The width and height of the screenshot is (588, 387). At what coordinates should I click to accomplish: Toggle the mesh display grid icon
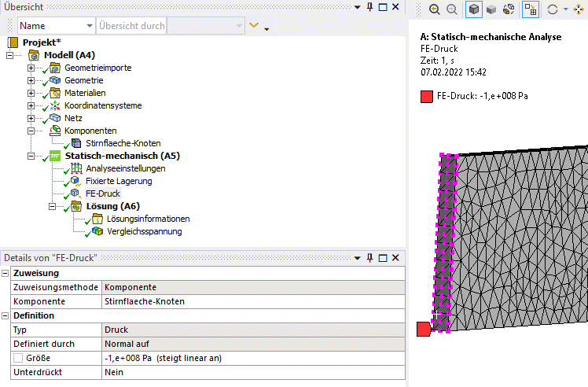click(531, 9)
